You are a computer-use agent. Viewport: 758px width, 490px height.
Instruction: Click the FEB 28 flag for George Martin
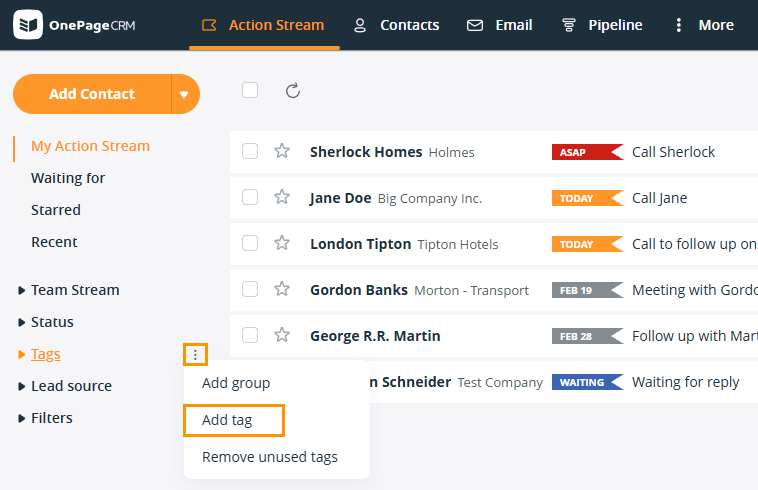587,336
